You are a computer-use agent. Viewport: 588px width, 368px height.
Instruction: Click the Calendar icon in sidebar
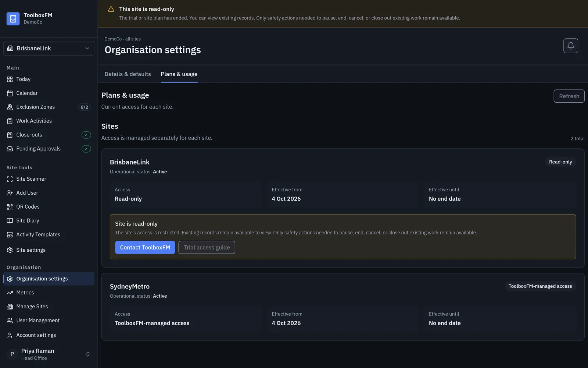pos(10,93)
